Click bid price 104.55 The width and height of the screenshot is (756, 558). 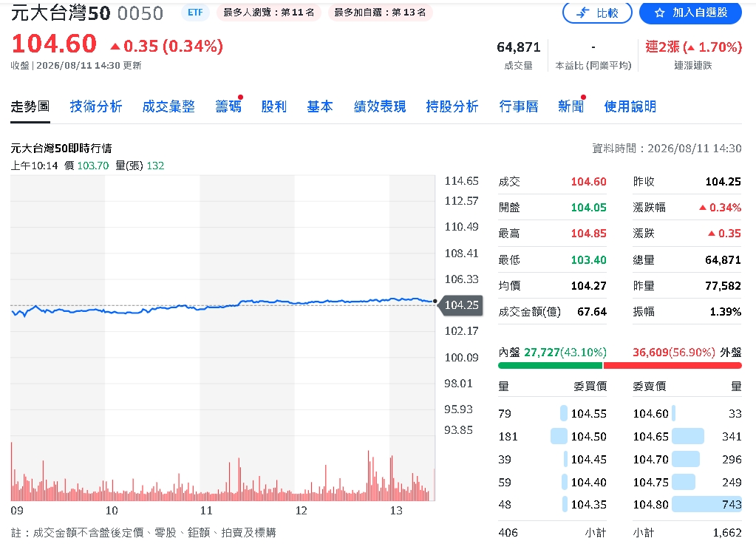pos(589,414)
